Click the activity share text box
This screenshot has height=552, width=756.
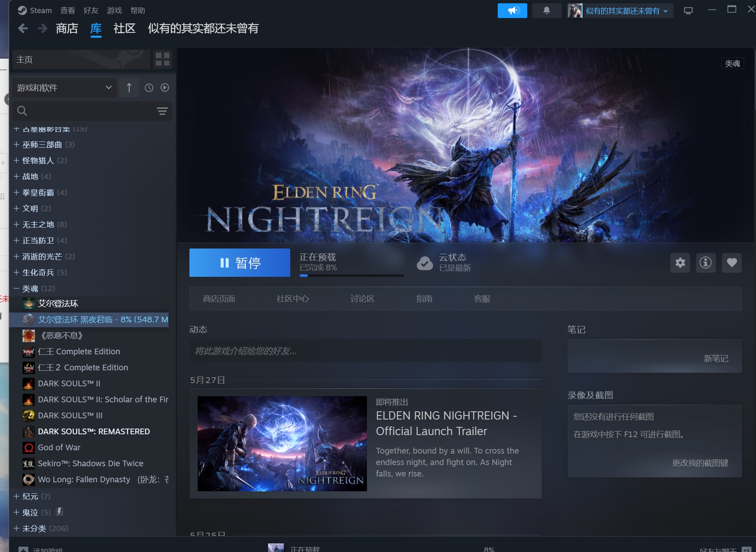365,351
